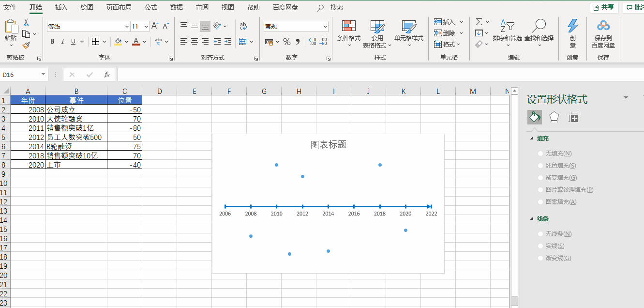This screenshot has width=644, height=308.
Task: Toggle Italic formatting
Action: (63, 42)
